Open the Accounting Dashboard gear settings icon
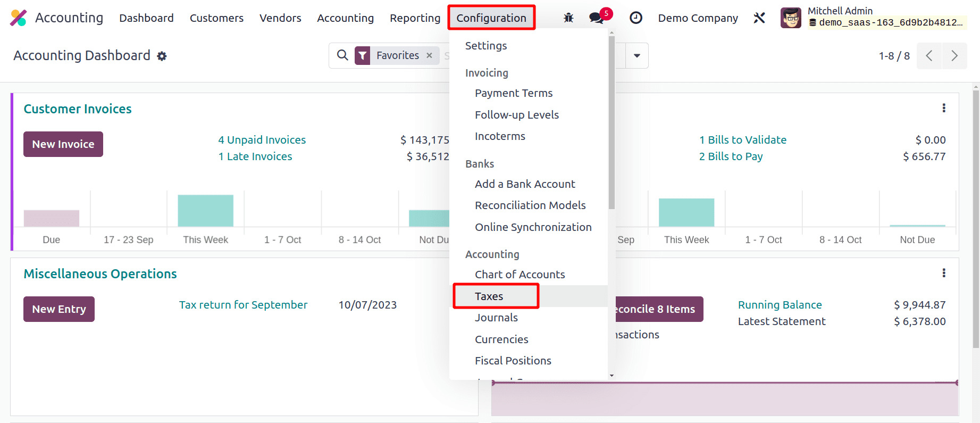The image size is (980, 423). (162, 56)
